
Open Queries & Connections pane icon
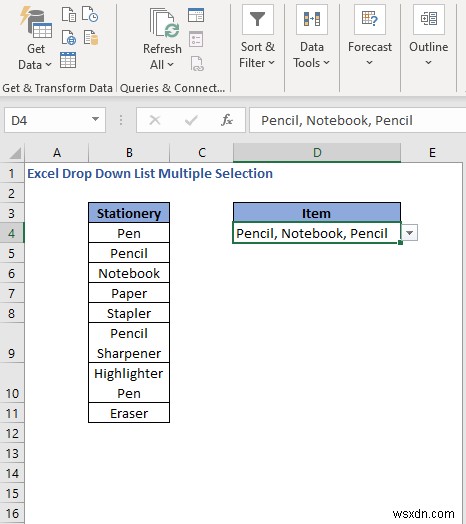196,15
